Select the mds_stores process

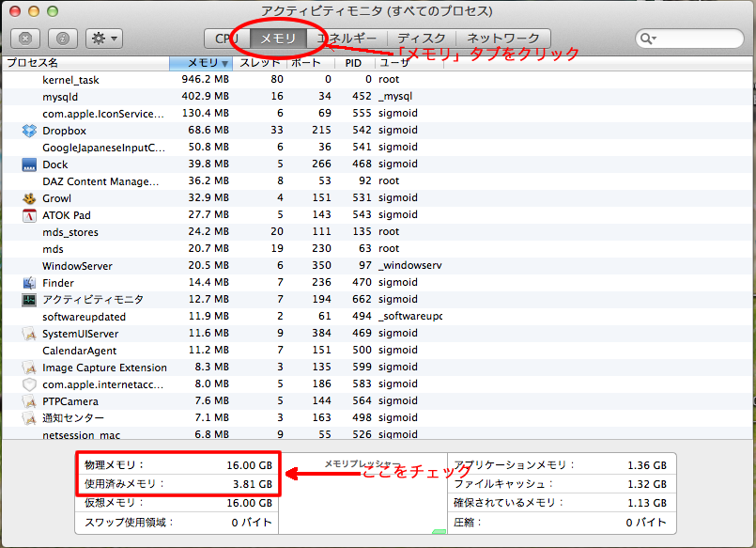click(x=377, y=232)
